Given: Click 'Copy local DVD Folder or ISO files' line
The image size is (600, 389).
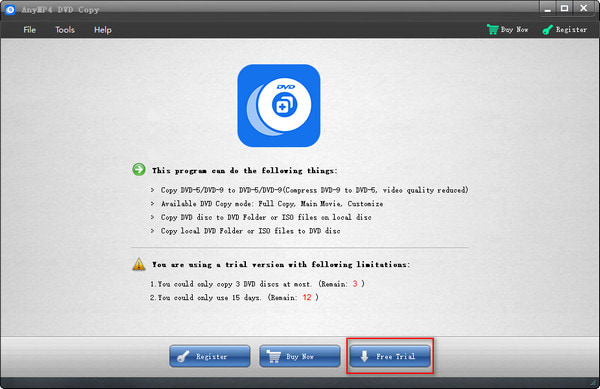Looking at the screenshot, I should [x=250, y=231].
